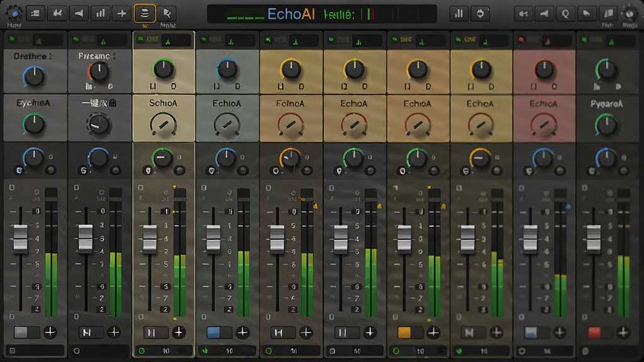Click the pointer tool icon at top right
This screenshot has height=362, width=644.
(x=587, y=14)
